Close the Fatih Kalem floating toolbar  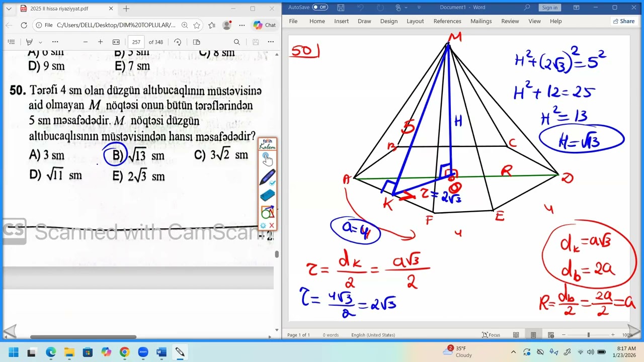coord(272,226)
